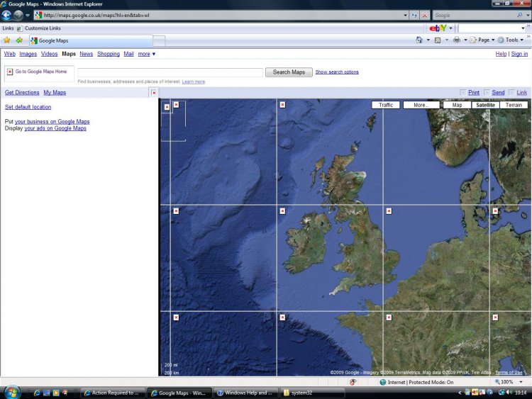Open the Mail link in Google navigation

pyautogui.click(x=128, y=54)
